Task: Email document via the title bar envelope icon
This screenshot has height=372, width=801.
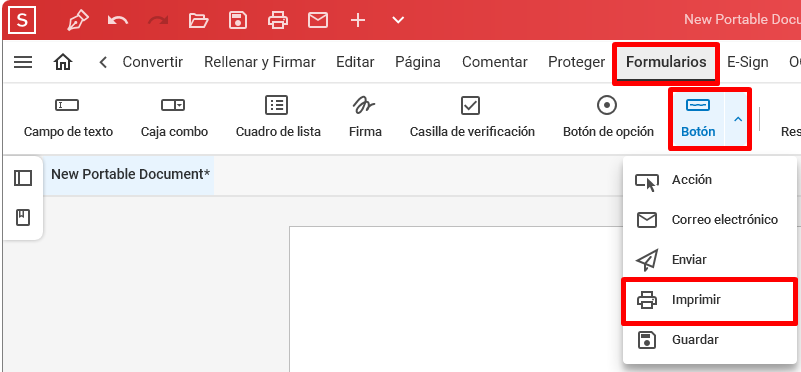Action: pyautogui.click(x=318, y=20)
